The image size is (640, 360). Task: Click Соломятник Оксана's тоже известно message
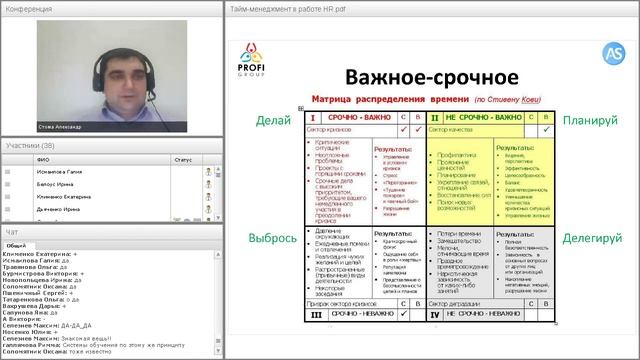point(57,351)
